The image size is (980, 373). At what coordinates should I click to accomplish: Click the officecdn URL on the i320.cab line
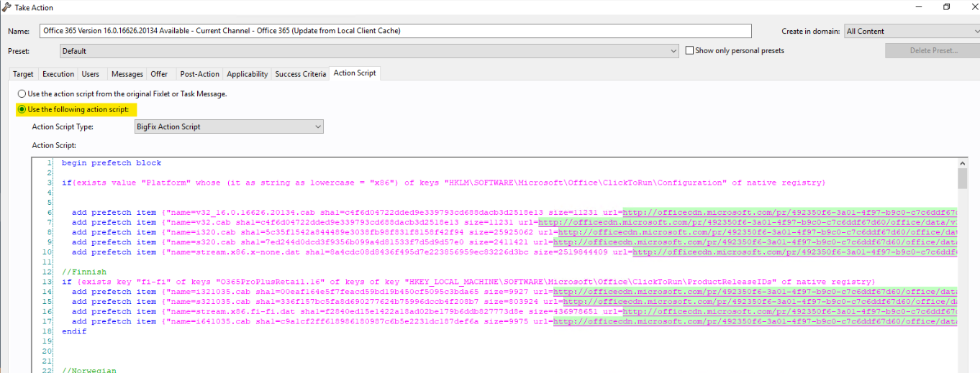757,233
